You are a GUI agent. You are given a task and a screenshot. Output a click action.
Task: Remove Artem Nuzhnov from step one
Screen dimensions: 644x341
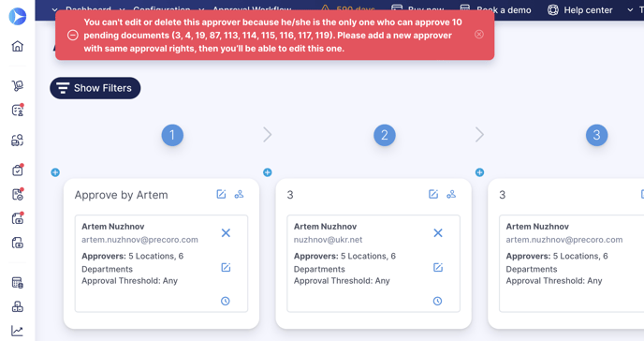pyautogui.click(x=226, y=233)
